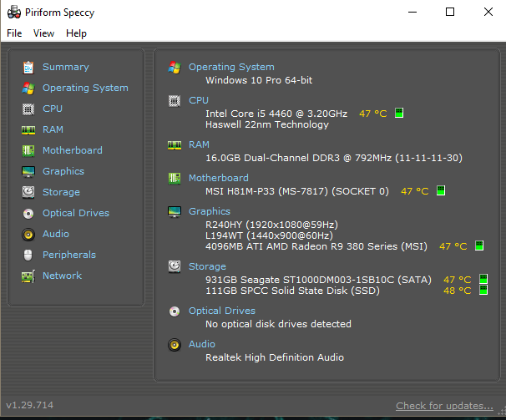The height and width of the screenshot is (420, 506).
Task: Click the Operating System heading link in summary
Action: click(x=231, y=67)
